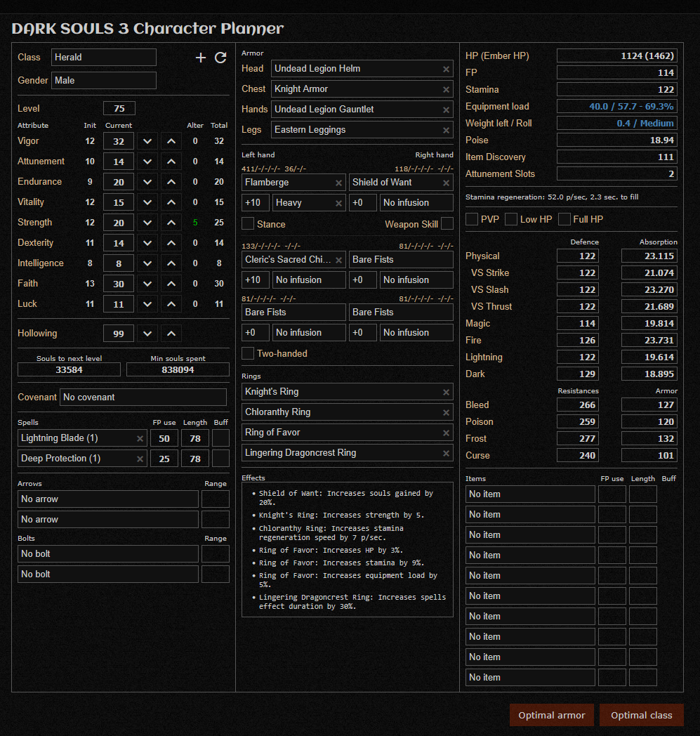This screenshot has height=736, width=700.
Task: Enable the PVP checkbox
Action: pyautogui.click(x=472, y=218)
